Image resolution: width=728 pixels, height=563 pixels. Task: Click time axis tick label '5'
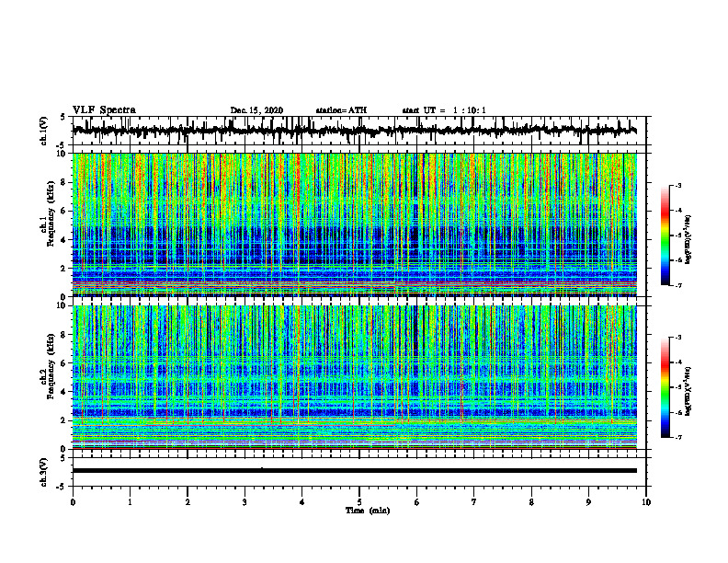pyautogui.click(x=359, y=502)
